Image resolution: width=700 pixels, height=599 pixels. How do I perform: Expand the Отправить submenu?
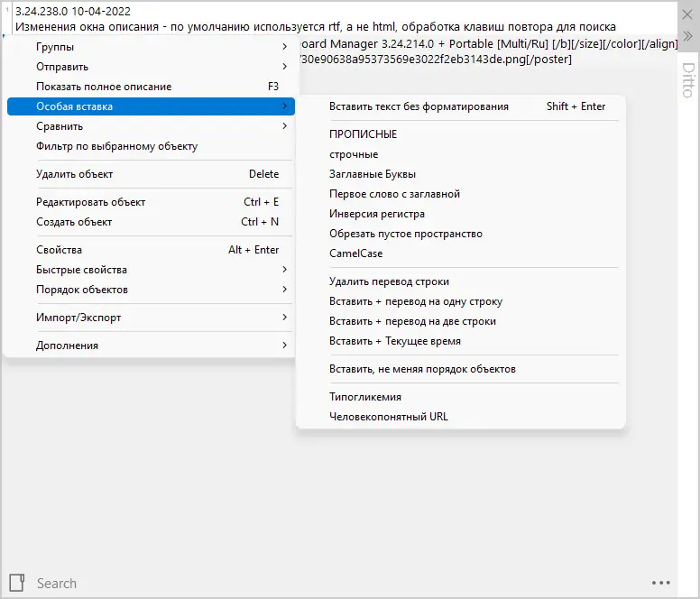(x=150, y=67)
